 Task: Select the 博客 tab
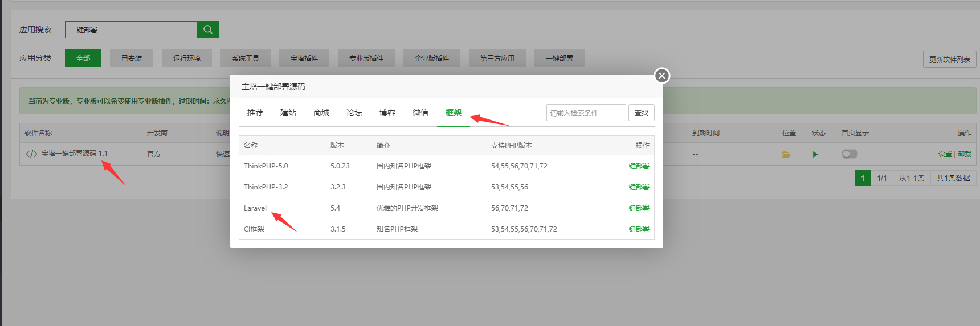point(387,113)
